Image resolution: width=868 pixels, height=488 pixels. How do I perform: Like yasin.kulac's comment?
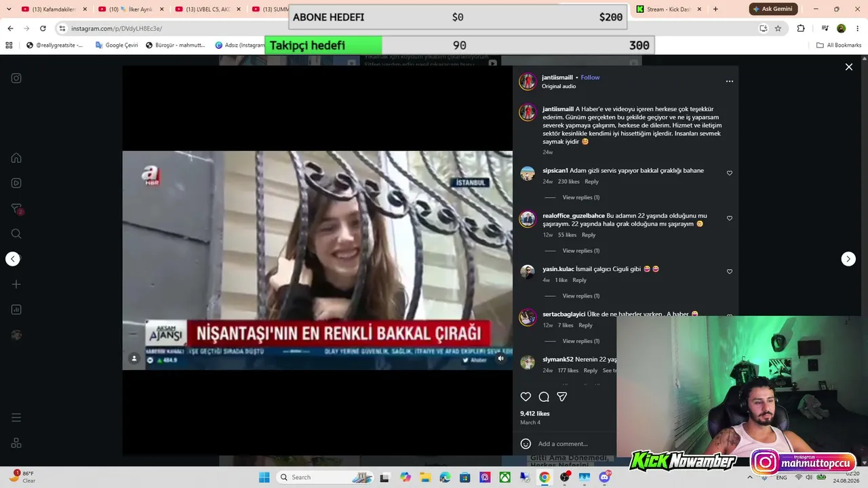[730, 272]
